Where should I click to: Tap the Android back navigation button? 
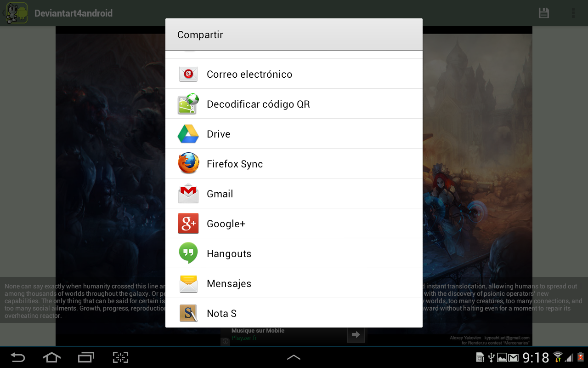pyautogui.click(x=18, y=357)
